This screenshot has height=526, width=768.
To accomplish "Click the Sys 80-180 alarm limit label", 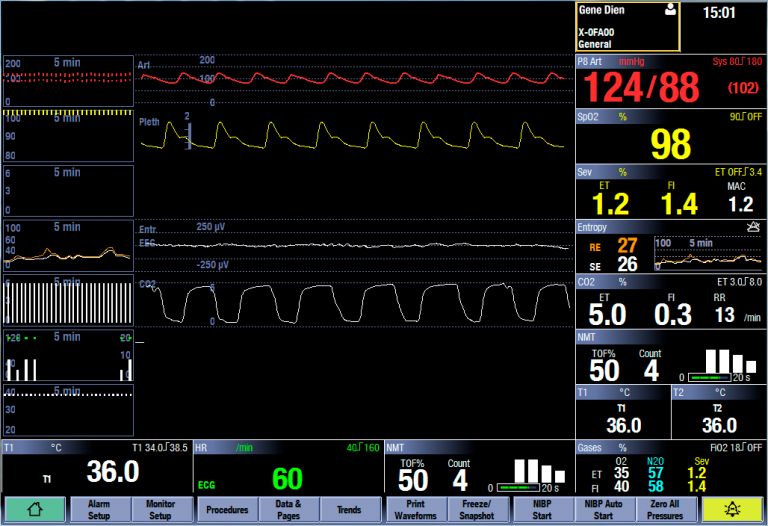I will point(737,61).
